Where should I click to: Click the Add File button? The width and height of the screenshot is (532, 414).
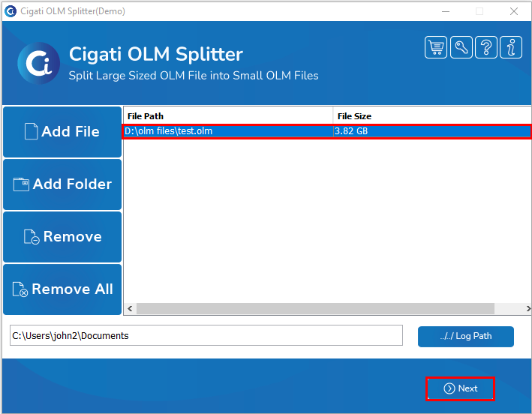point(62,132)
